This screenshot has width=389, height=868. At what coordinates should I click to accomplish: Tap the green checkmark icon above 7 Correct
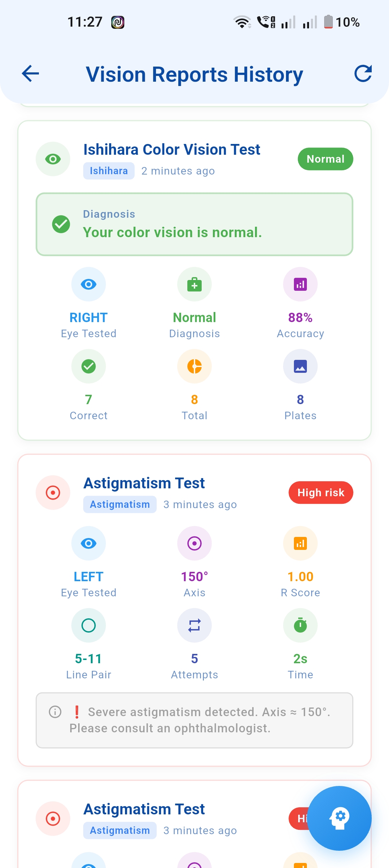(x=89, y=366)
